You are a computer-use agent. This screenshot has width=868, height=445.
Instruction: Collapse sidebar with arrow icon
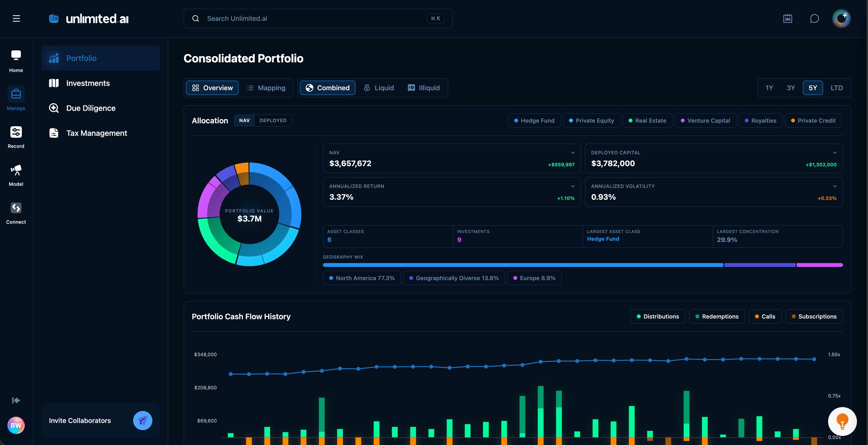pos(16,400)
